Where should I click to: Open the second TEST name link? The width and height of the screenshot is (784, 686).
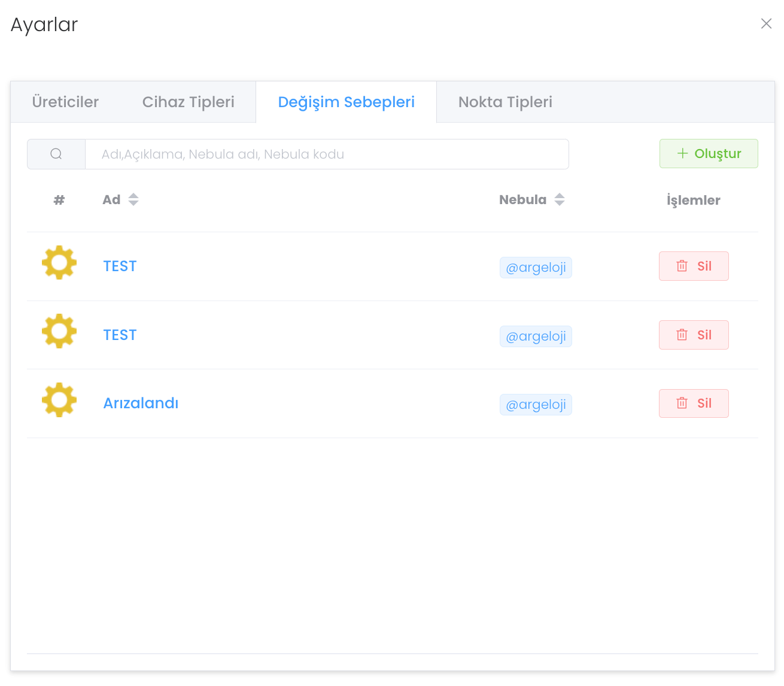[x=120, y=335]
